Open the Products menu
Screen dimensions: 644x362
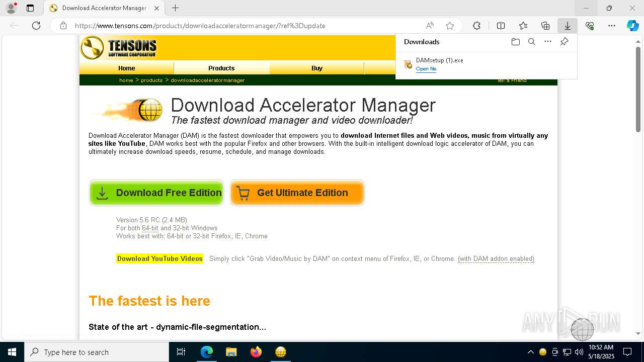[221, 68]
